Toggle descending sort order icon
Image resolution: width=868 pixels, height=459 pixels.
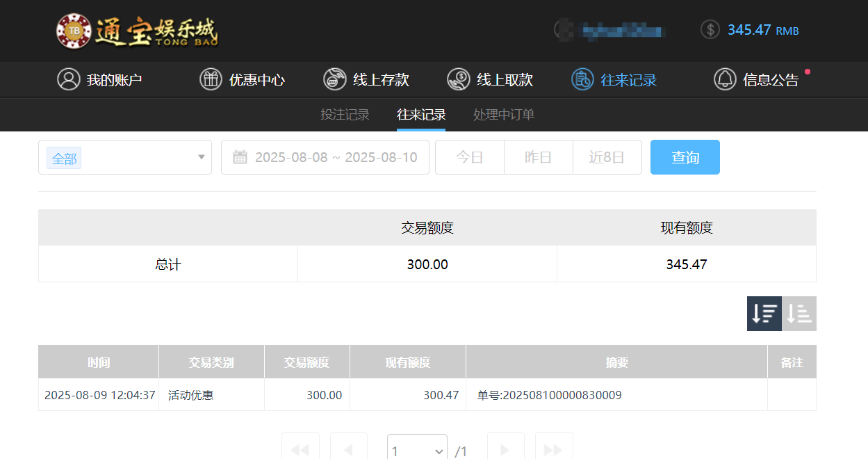(764, 314)
